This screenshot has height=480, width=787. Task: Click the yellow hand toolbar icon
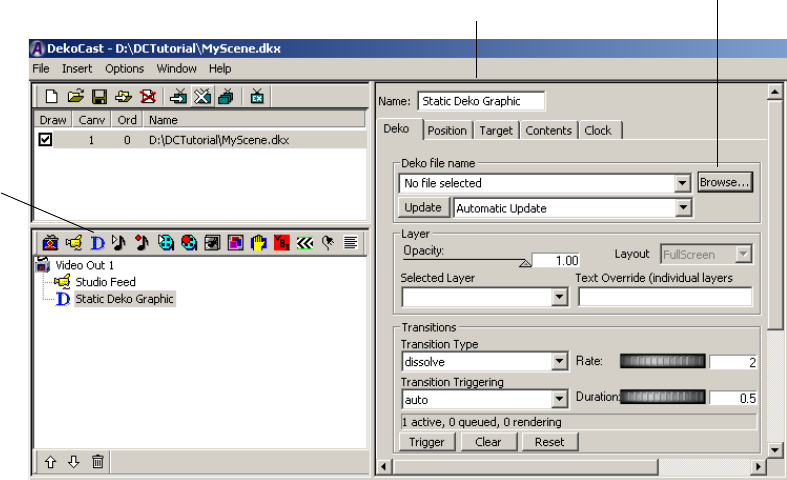pos(258,243)
